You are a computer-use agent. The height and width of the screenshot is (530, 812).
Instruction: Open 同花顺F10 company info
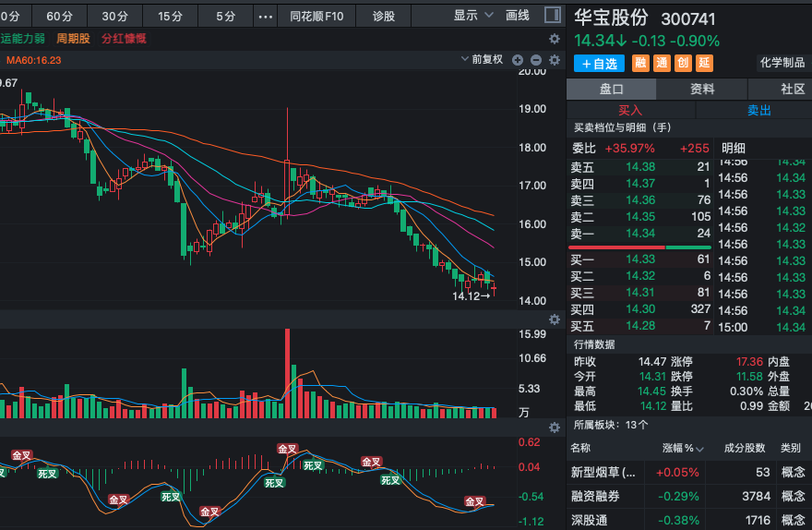click(x=316, y=16)
